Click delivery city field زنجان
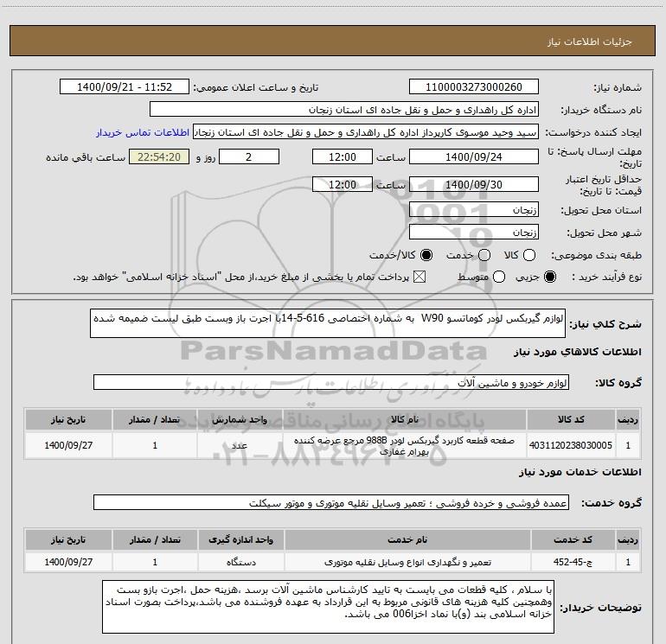666x644 pixels. click(x=474, y=232)
